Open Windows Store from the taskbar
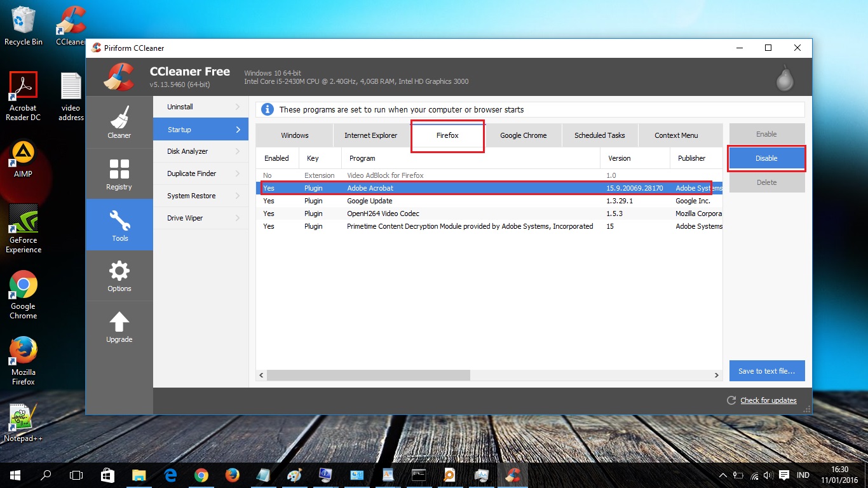This screenshot has height=488, width=868. (107, 475)
